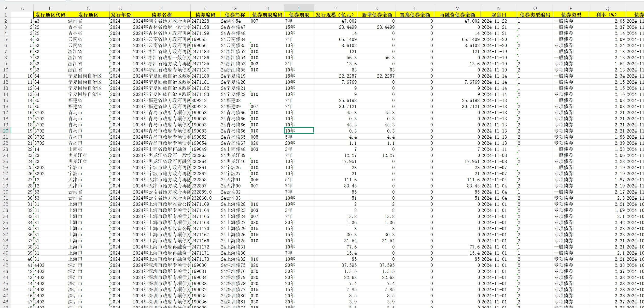644x308 pixels.
Task: Click the 发行规模（亿元） header cell
Action: click(335, 15)
